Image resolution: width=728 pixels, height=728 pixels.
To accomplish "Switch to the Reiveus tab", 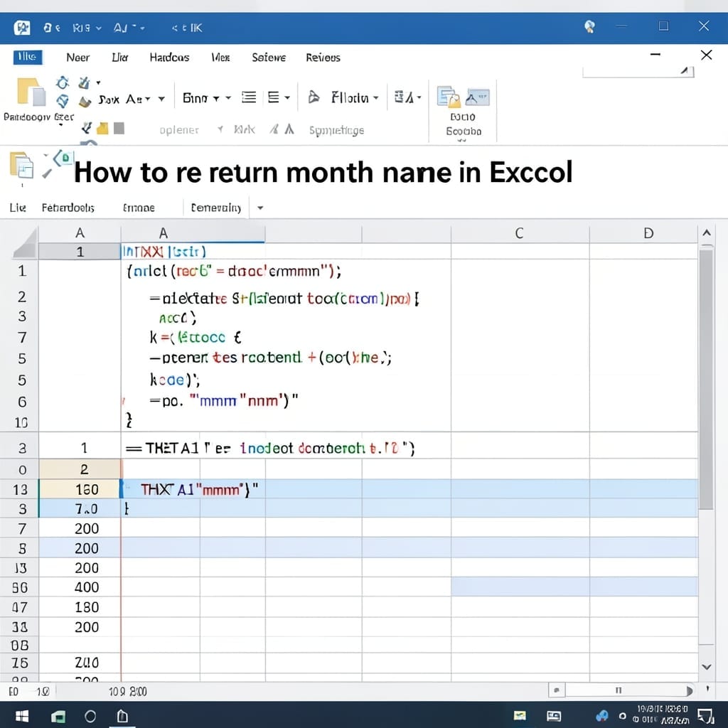I will [x=323, y=58].
